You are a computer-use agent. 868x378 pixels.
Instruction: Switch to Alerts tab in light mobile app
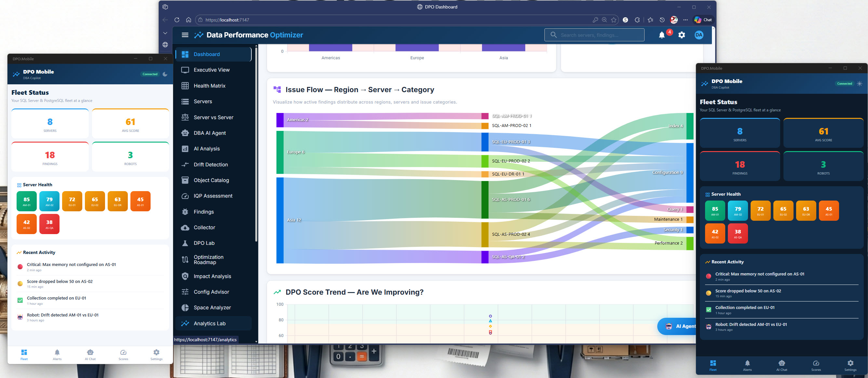[x=57, y=355]
